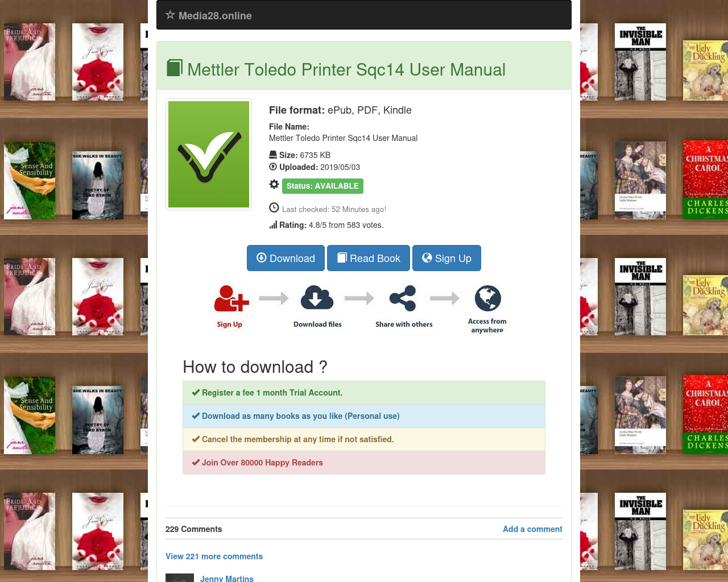728x582 pixels.
Task: Click the star icon beside Media28.online
Action: tap(170, 15)
